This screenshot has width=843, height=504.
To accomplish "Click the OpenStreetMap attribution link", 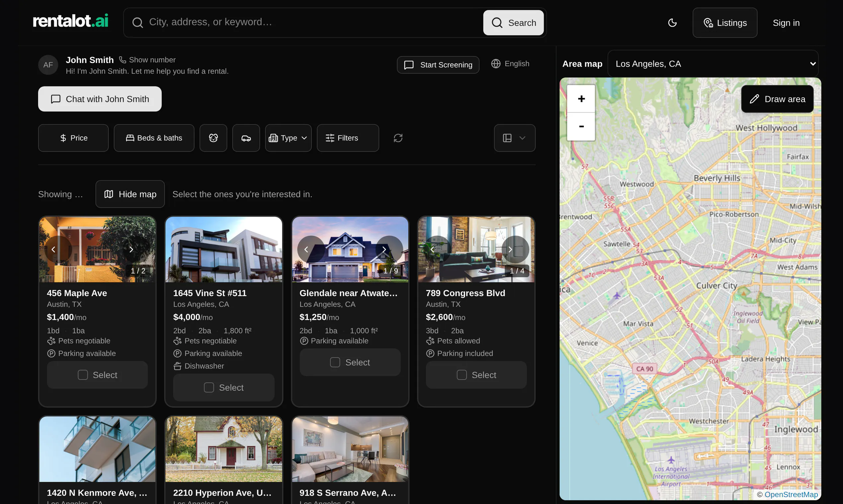I will pyautogui.click(x=791, y=494).
